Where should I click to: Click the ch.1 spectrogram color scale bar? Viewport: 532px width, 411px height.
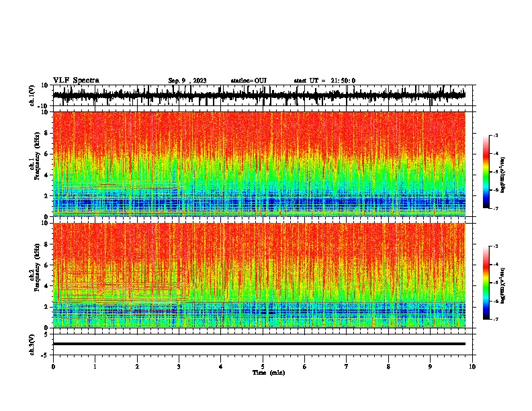(x=486, y=172)
